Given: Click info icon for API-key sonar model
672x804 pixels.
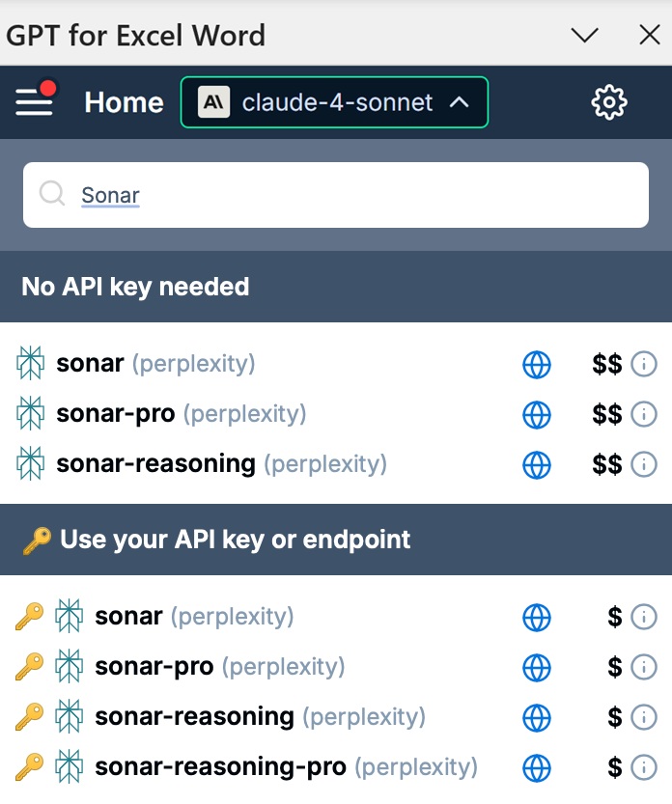Looking at the screenshot, I should [x=644, y=617].
